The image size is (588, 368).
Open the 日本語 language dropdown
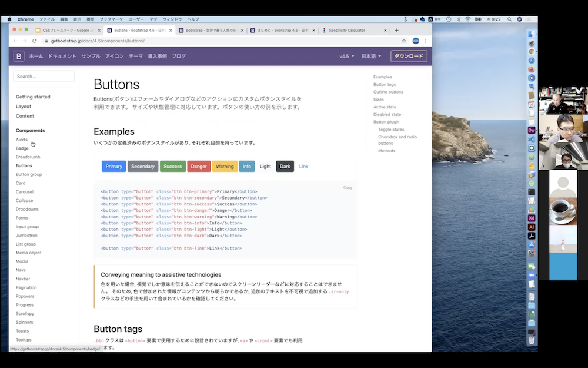pyautogui.click(x=371, y=56)
